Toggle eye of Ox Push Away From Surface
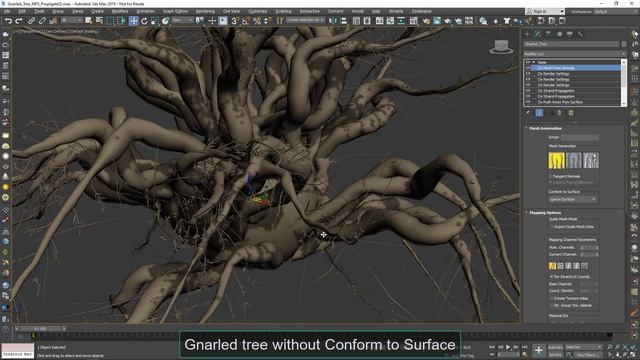The height and width of the screenshot is (360, 640). point(528,102)
